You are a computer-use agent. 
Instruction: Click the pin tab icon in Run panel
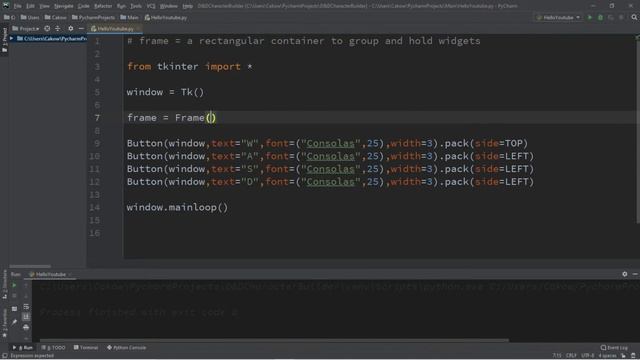tap(14, 322)
